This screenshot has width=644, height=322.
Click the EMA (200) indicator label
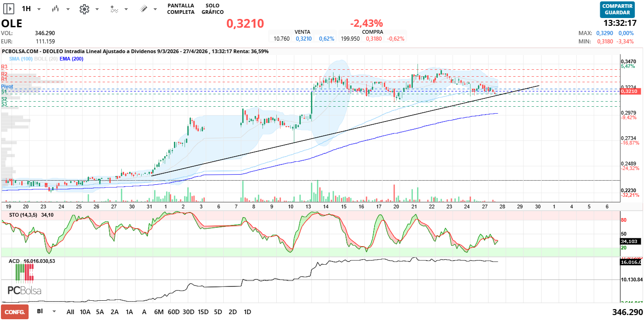pyautogui.click(x=72, y=59)
